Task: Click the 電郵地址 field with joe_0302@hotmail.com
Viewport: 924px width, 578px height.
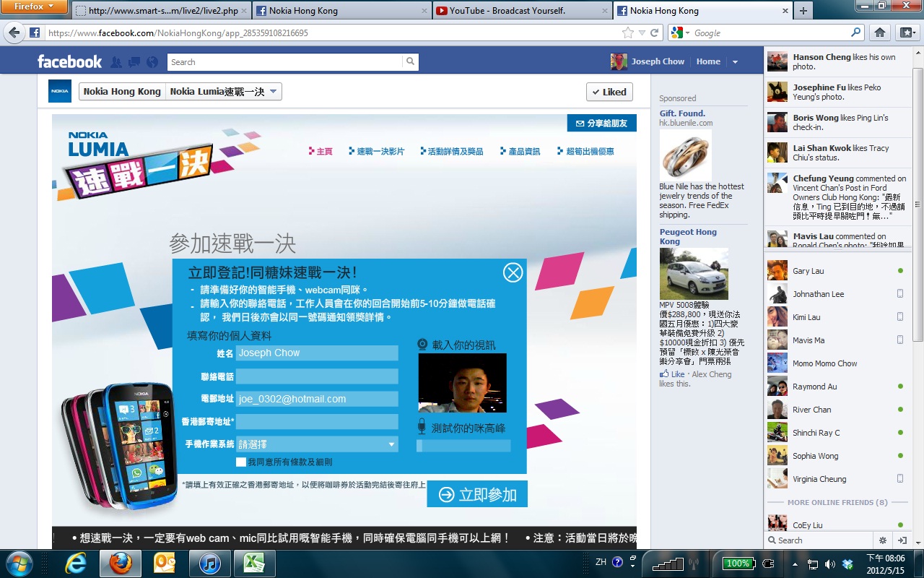Action: click(317, 399)
